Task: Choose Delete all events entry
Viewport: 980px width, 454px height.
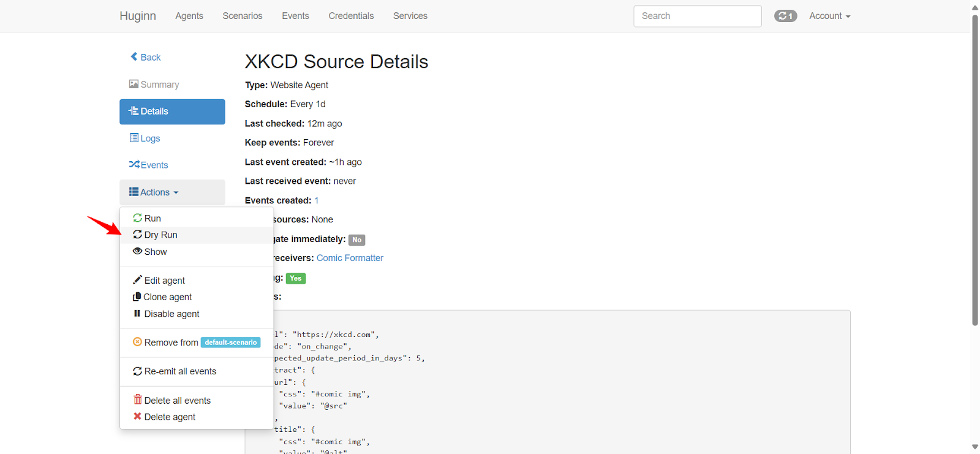Action: coord(197,400)
